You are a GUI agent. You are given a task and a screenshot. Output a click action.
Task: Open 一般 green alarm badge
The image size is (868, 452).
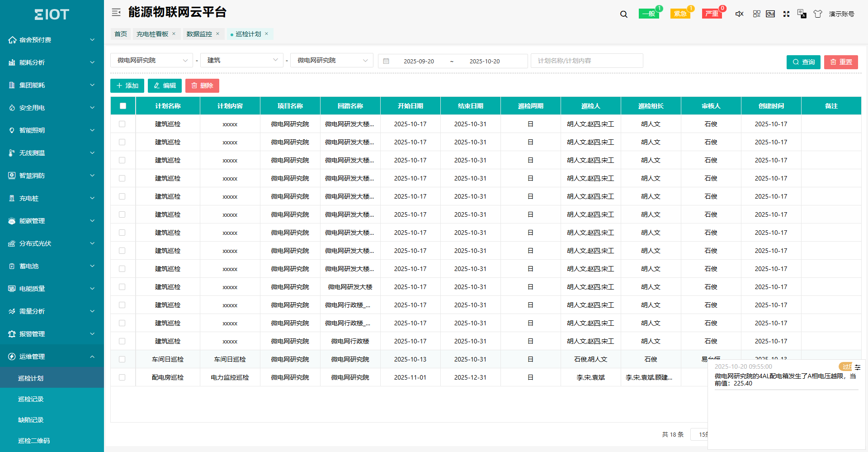[649, 14]
